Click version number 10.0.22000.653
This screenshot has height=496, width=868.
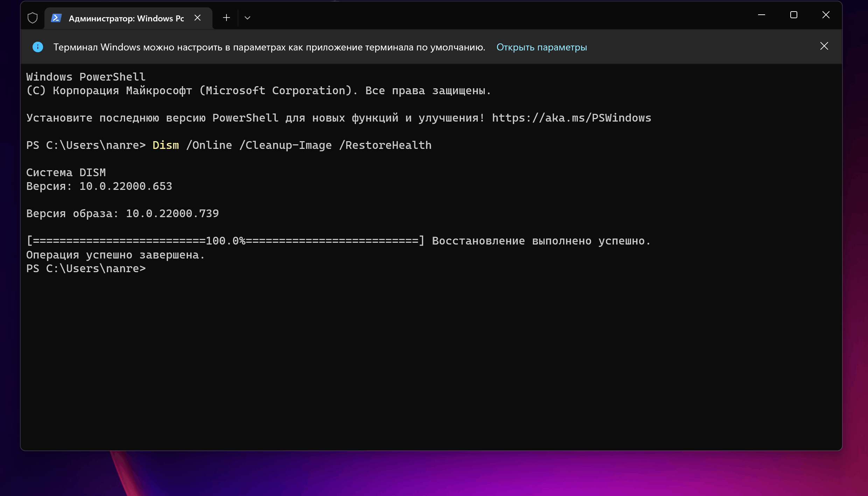pos(126,186)
